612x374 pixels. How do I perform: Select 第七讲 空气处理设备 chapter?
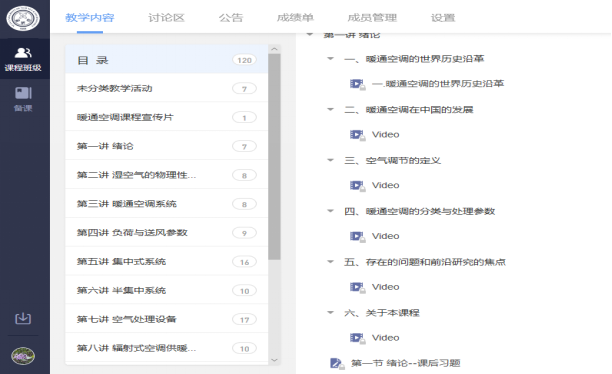click(x=167, y=319)
